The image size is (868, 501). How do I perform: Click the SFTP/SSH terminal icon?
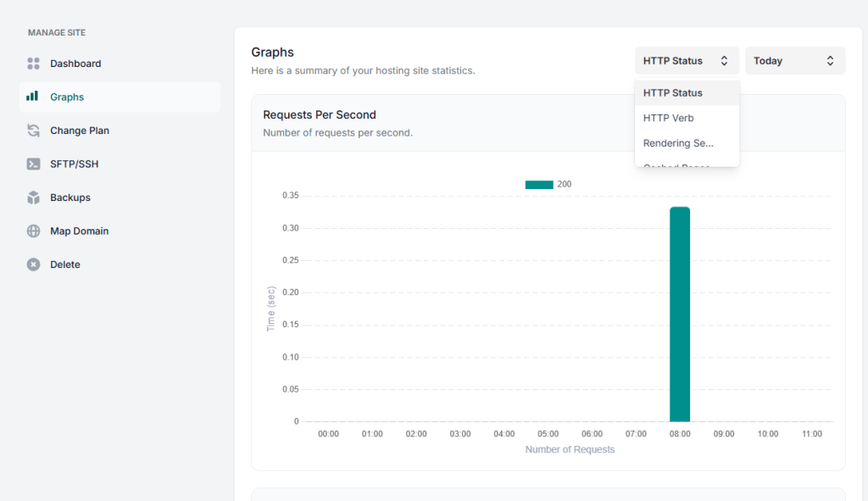tap(33, 164)
